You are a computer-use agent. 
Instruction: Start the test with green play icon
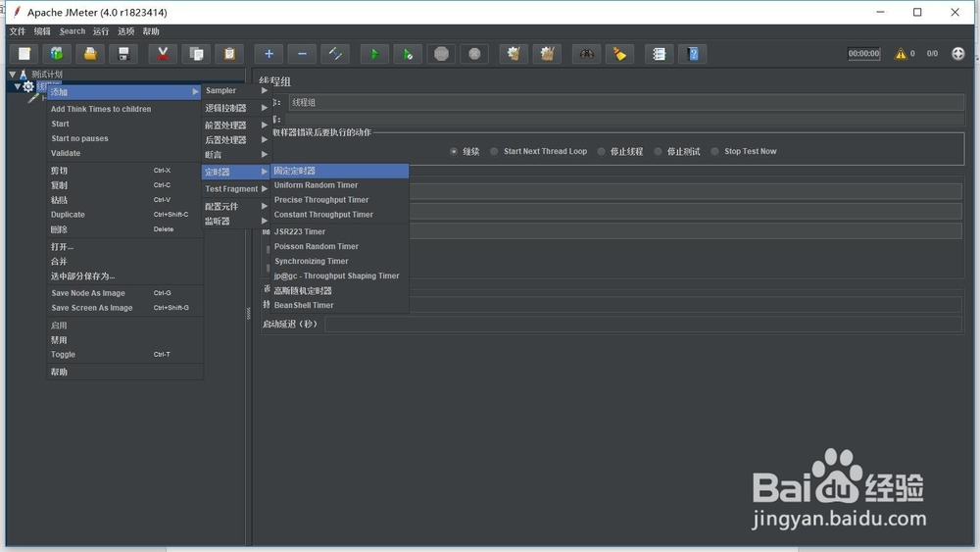pos(374,54)
